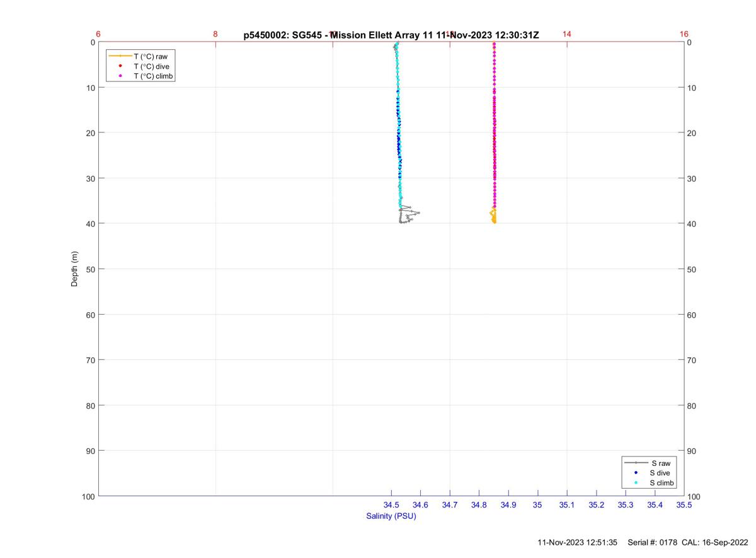Image resolution: width=756 pixels, height=558 pixels.
Task: Click the gray line sample for S raw
Action: point(636,463)
